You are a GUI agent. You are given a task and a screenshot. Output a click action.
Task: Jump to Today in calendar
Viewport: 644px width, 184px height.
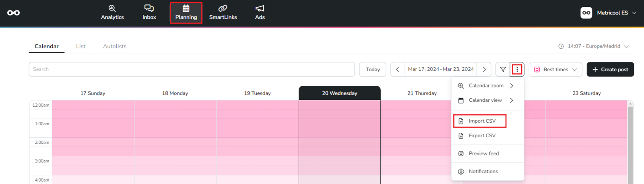click(x=373, y=69)
